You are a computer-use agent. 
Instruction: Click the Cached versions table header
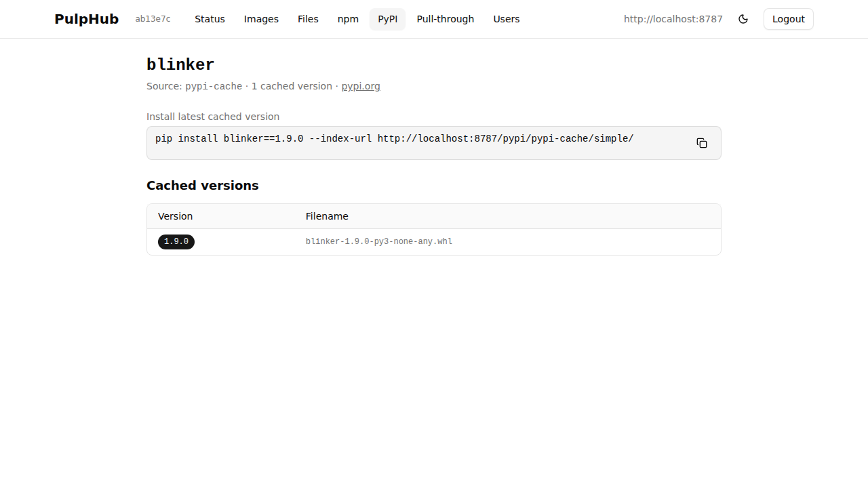(x=202, y=185)
